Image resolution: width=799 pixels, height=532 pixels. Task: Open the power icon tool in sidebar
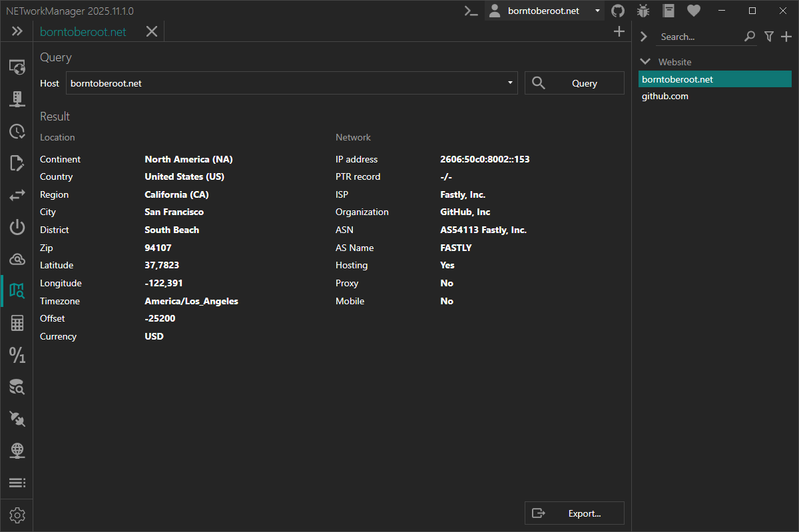tap(17, 228)
